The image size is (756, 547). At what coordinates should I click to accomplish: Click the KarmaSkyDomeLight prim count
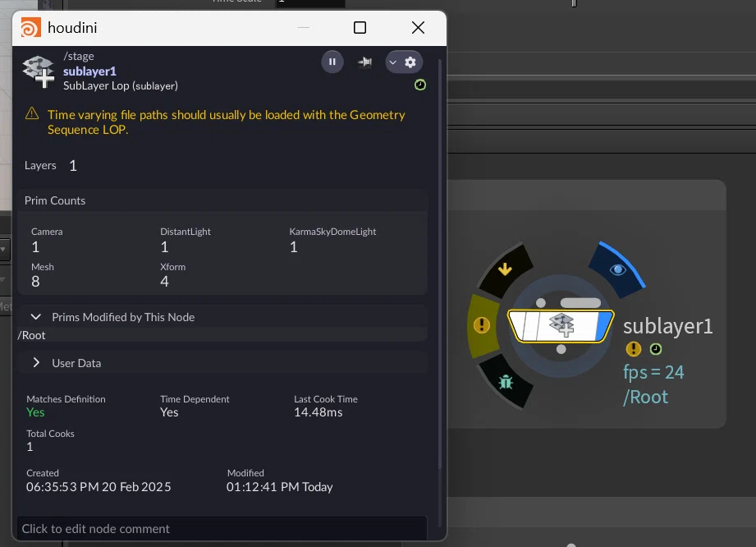(x=294, y=247)
